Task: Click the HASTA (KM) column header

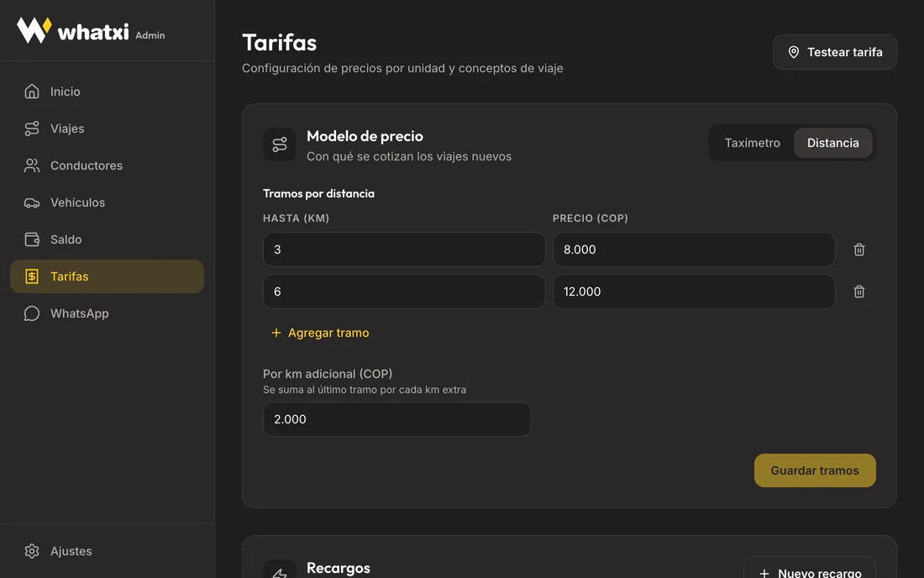Action: (296, 218)
